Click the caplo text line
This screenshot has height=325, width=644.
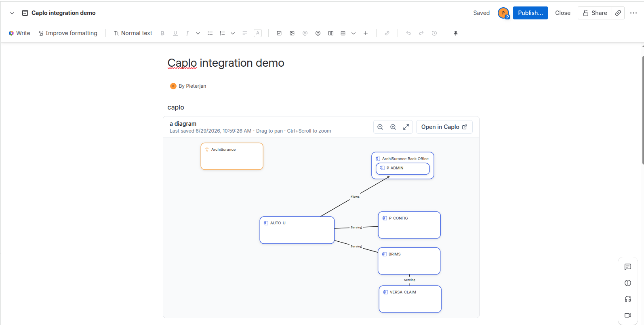176,107
